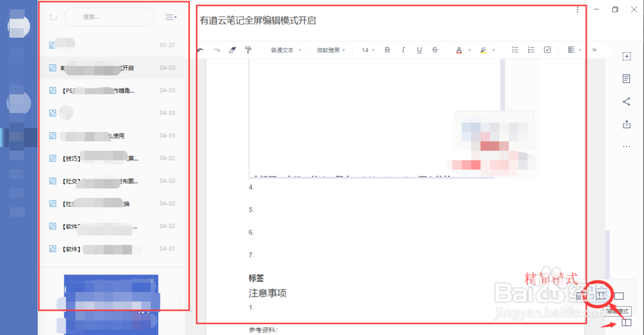644x335 pixels.
Task: Open the 【软件】 note dated 04-01
Action: point(111,249)
